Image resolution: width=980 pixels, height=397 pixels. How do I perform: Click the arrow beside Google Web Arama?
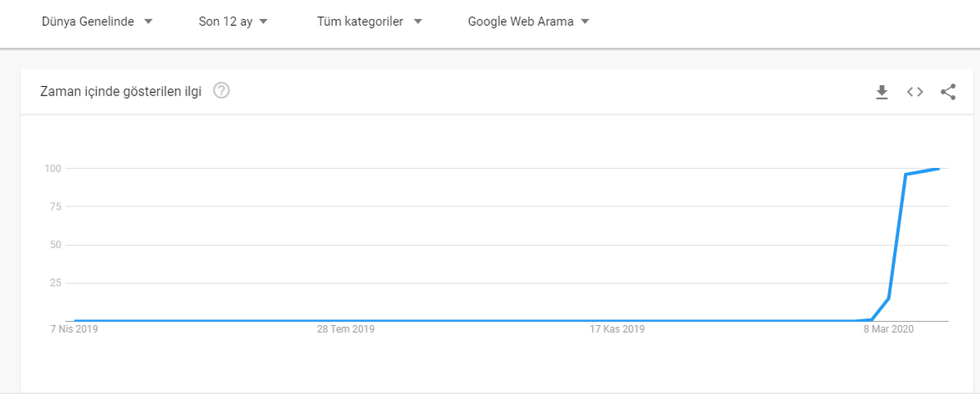pos(585,22)
